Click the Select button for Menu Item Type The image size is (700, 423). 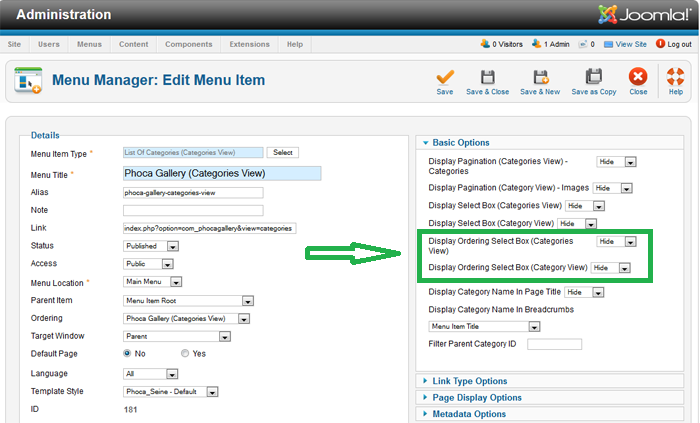tap(283, 153)
